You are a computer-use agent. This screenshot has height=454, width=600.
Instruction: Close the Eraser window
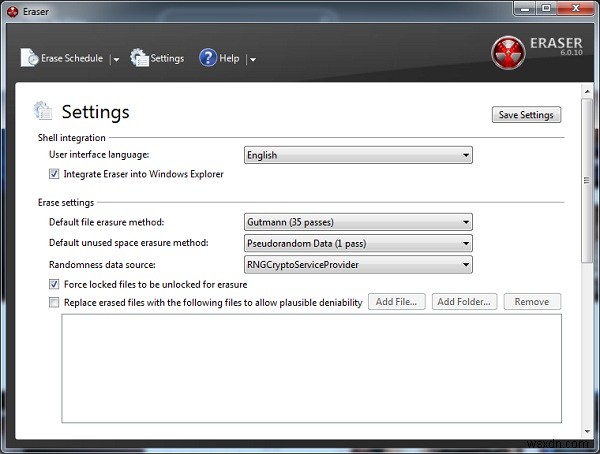click(x=576, y=8)
